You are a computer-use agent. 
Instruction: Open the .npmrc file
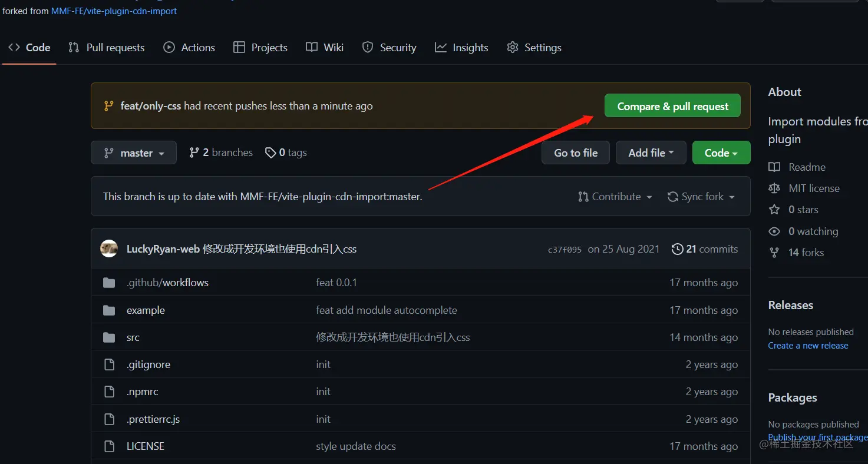point(143,392)
